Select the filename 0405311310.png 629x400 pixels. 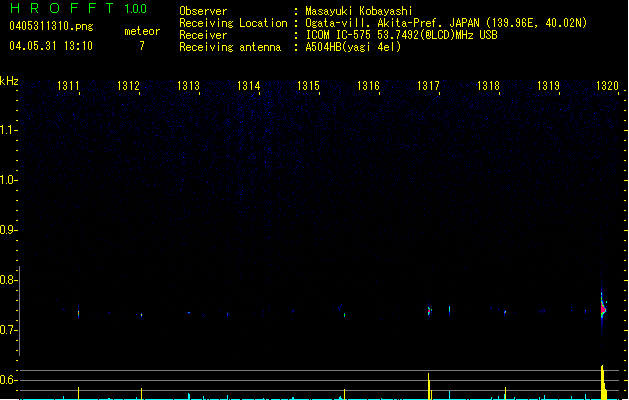[x=51, y=26]
